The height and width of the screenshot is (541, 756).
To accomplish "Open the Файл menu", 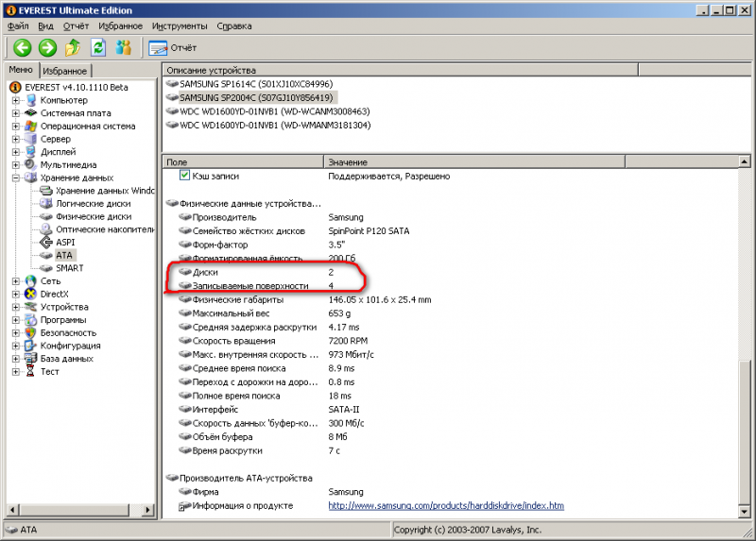I will 18,26.
